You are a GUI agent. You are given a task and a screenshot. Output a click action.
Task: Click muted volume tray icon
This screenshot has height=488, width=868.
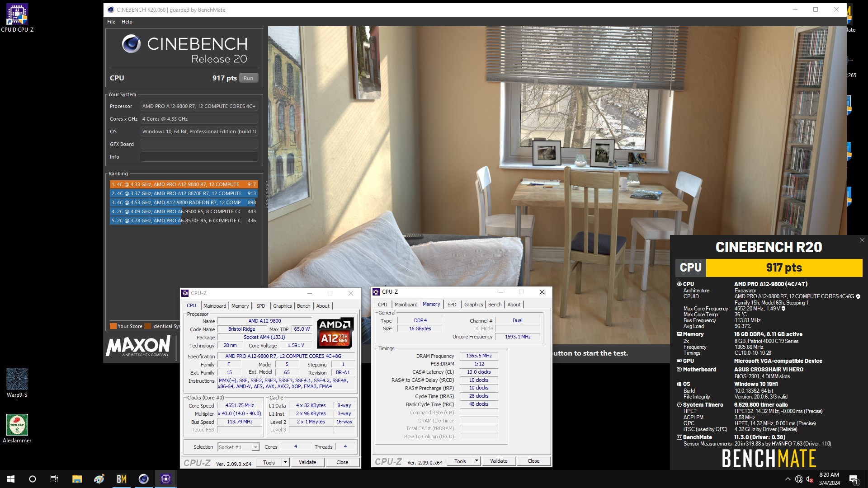click(x=810, y=479)
